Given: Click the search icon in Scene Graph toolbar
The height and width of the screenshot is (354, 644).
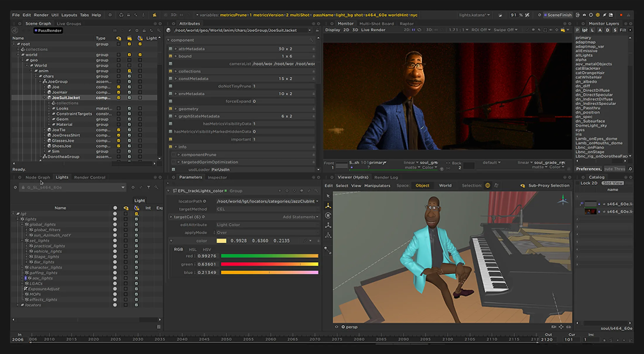Looking at the screenshot, I should (x=159, y=30).
